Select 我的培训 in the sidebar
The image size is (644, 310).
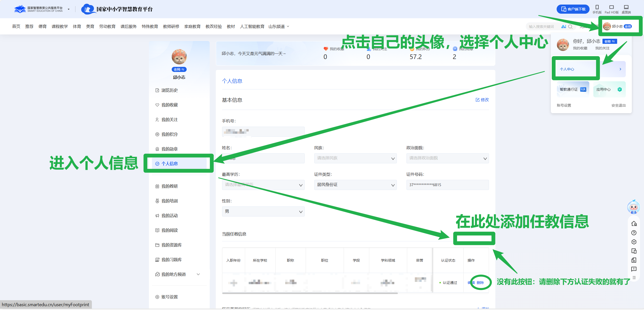click(169, 201)
